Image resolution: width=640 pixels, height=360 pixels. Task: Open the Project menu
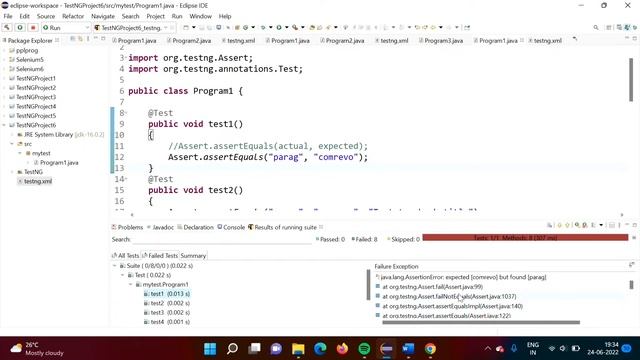coord(155,16)
